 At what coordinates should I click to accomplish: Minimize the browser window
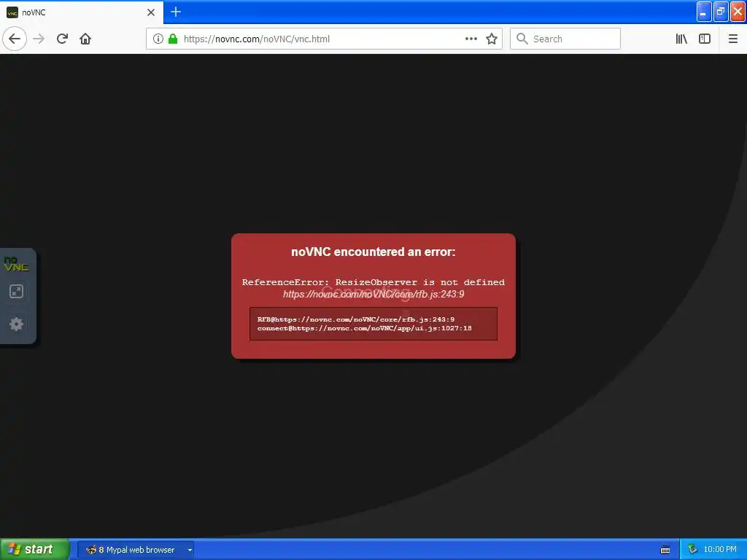point(704,12)
